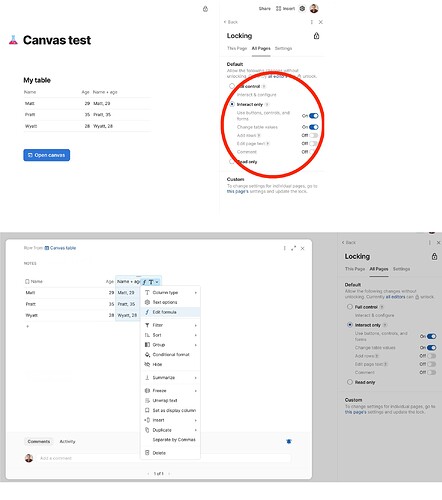
Task: Choose Conditional format in column menu
Action: click(171, 355)
